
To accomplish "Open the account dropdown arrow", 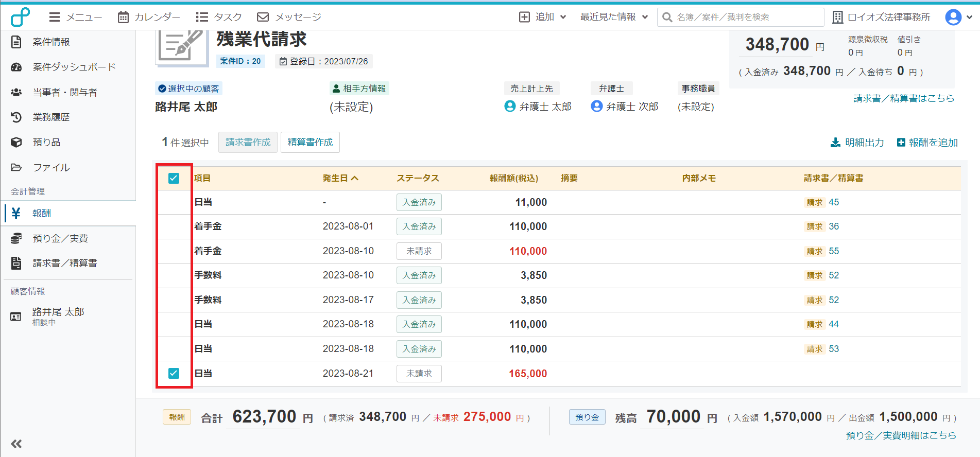I will tap(969, 17).
